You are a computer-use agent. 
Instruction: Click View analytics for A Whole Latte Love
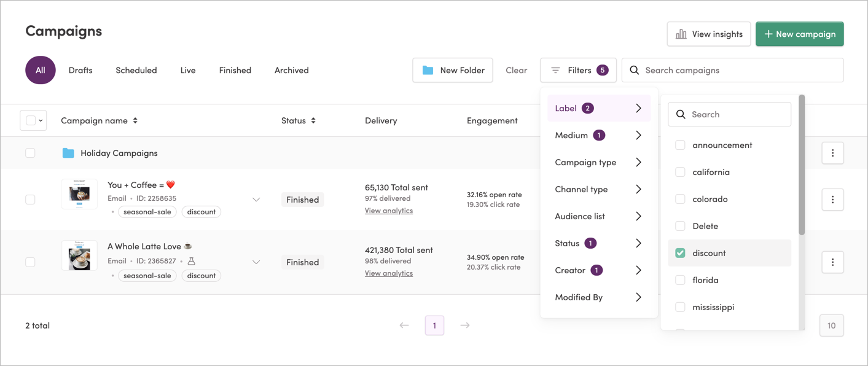[x=389, y=273]
